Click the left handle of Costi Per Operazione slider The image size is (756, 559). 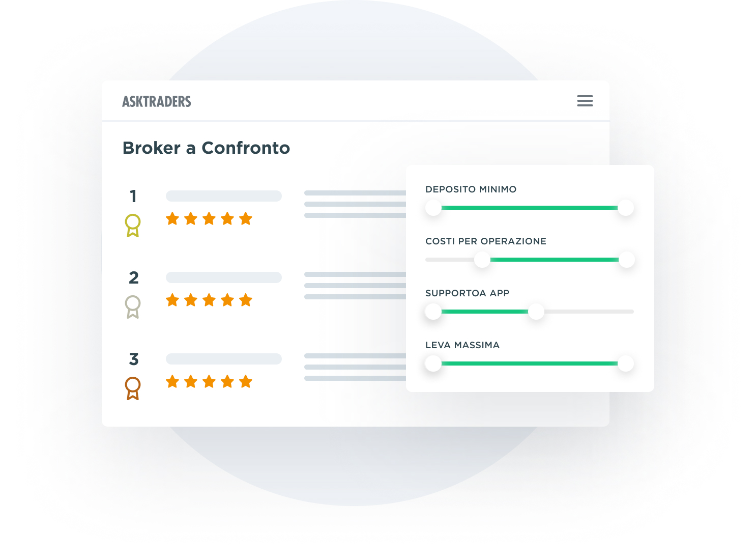tap(482, 260)
